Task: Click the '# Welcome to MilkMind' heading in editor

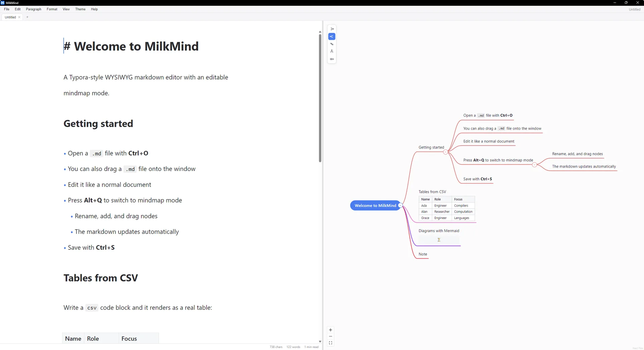Action: click(131, 46)
